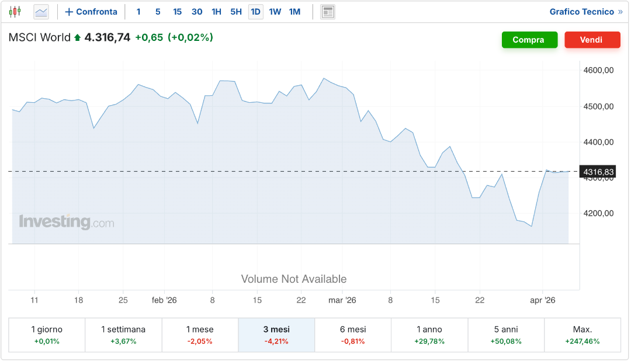This screenshot has width=631, height=364.
Task: Open the Grafico Tecnico link
Action: click(581, 12)
